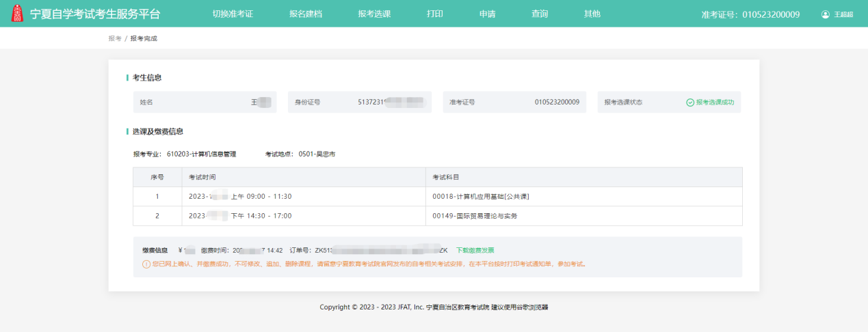The height and width of the screenshot is (332, 868).
Task: Click the red platform logo icon
Action: pyautogui.click(x=18, y=14)
